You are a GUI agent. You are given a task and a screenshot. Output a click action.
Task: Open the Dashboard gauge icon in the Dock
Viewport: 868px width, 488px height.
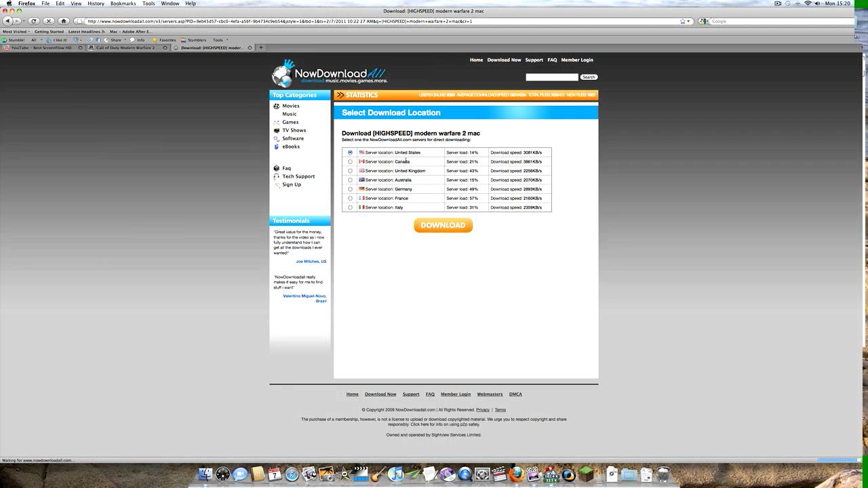[222, 474]
